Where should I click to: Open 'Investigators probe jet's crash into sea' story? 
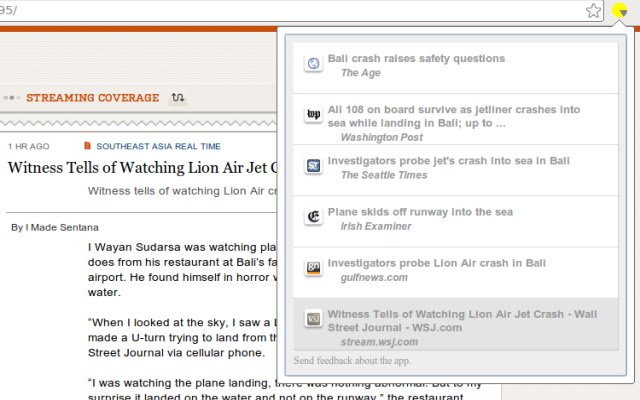coord(449,161)
